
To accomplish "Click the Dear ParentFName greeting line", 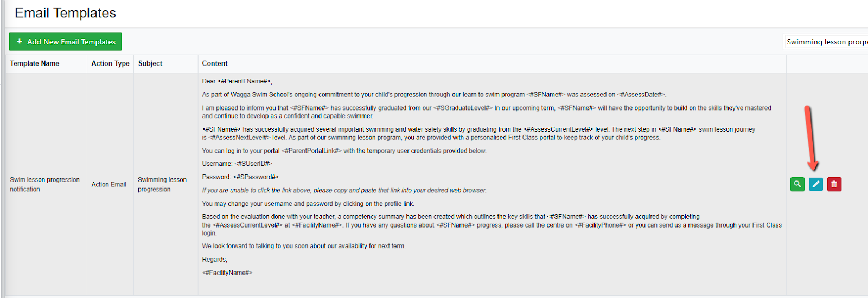I will (237, 81).
